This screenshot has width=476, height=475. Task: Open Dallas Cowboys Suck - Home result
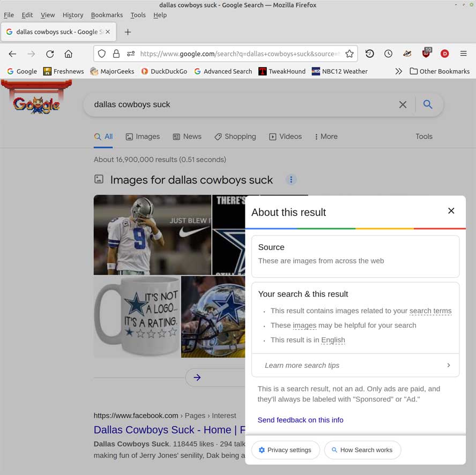169,430
